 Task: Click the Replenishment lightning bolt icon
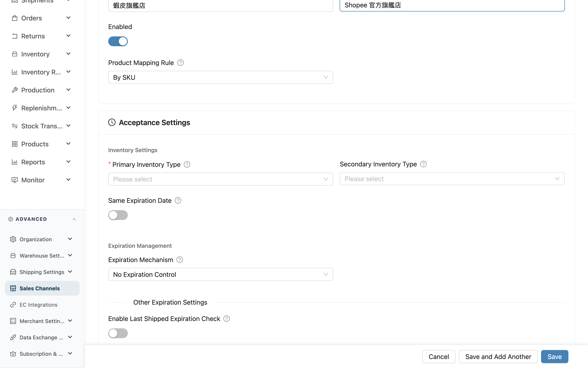click(14, 108)
